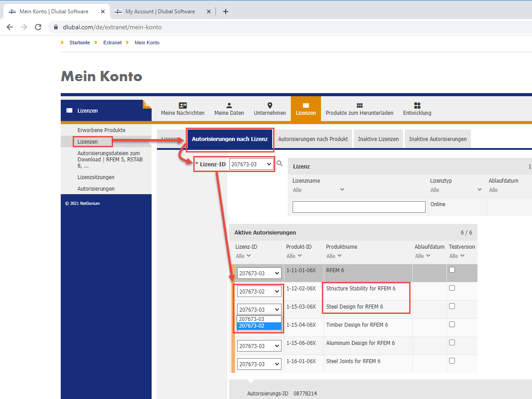This screenshot has height=399, width=532.
Task: Click the browser address bar URL
Action: tap(112, 27)
